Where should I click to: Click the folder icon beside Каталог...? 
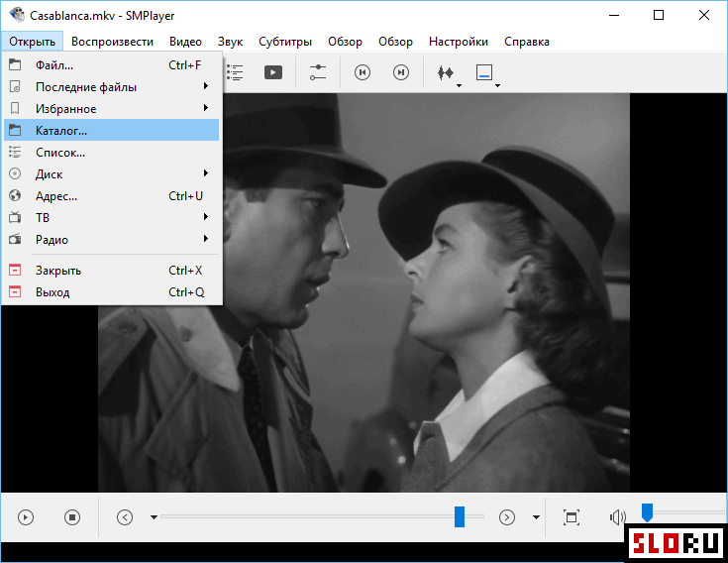click(15, 130)
